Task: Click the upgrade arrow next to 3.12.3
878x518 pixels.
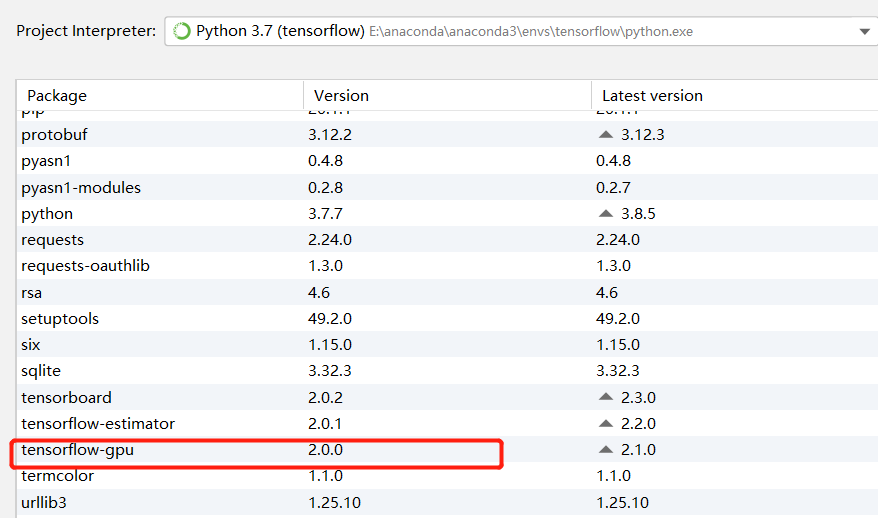Action: [x=606, y=134]
